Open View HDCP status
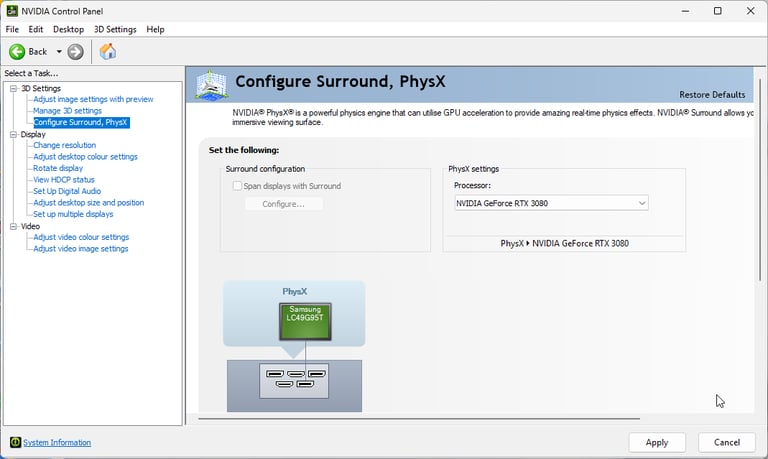The height and width of the screenshot is (459, 768). click(x=64, y=180)
